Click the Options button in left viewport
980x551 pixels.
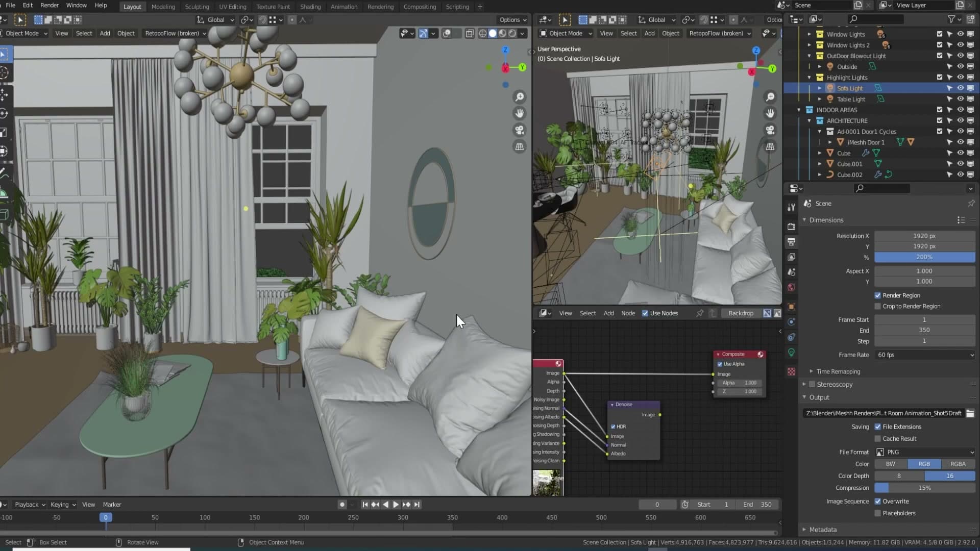(512, 20)
